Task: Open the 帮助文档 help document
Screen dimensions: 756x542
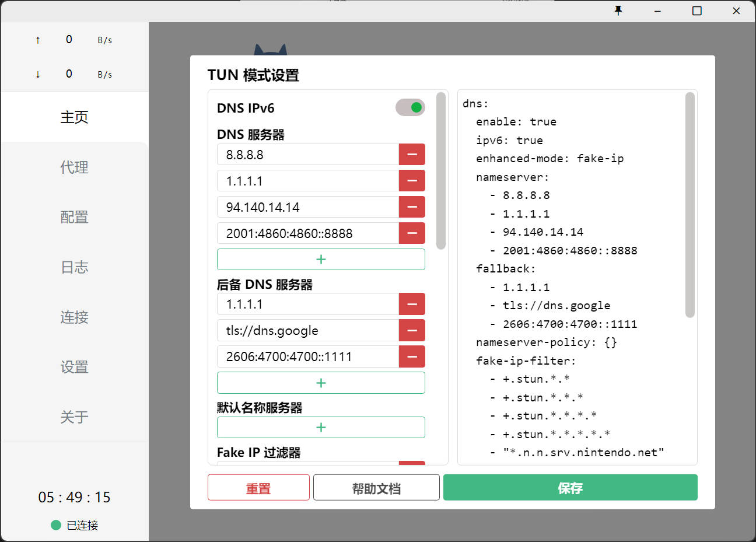Action: point(376,488)
